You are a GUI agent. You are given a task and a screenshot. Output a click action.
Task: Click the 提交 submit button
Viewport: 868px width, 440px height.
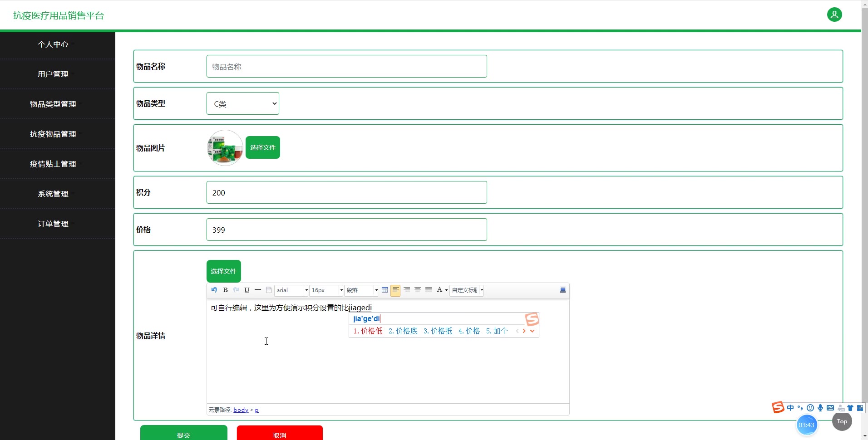pos(184,433)
